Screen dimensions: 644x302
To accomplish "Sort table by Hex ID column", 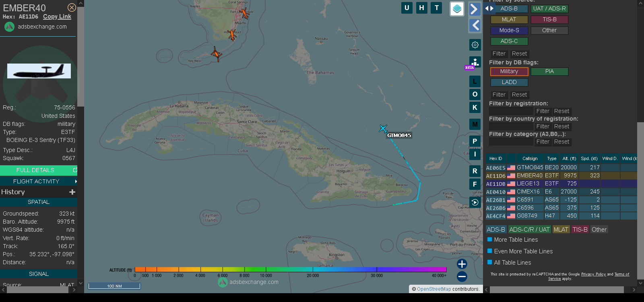I will 496,158.
